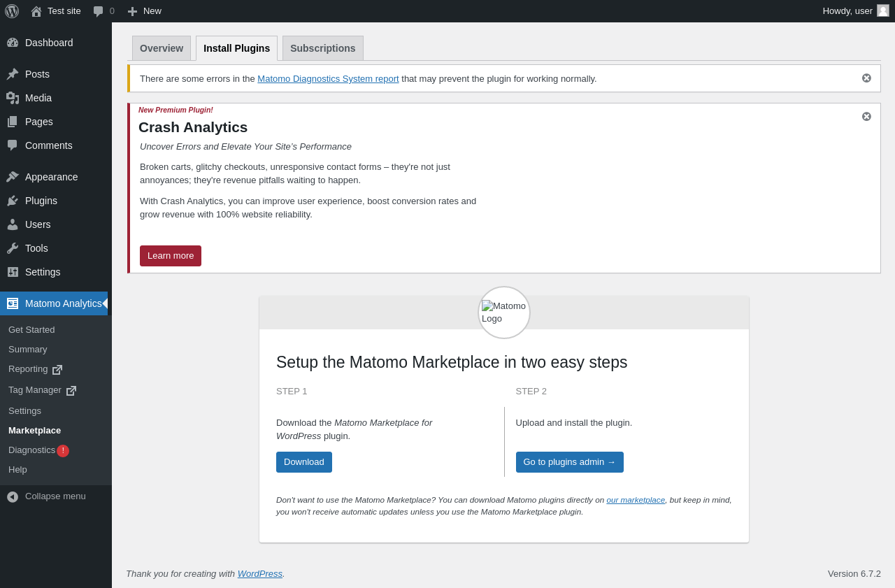Open Media via its sidebar icon
895x588 pixels.
coord(13,98)
